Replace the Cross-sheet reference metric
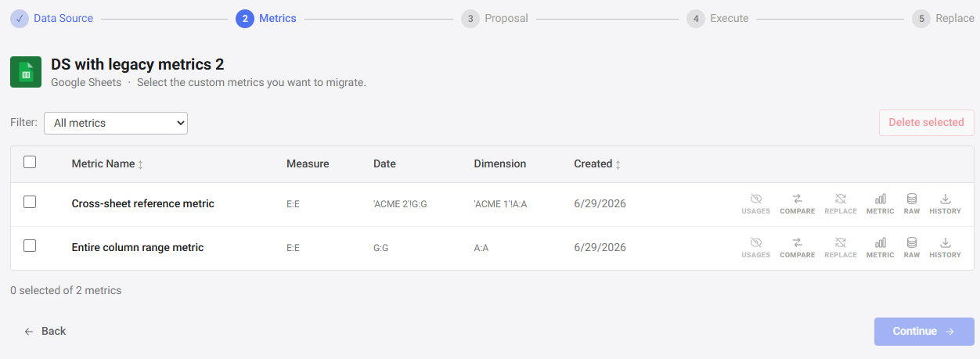Viewport: 980px width, 359px height. click(840, 204)
